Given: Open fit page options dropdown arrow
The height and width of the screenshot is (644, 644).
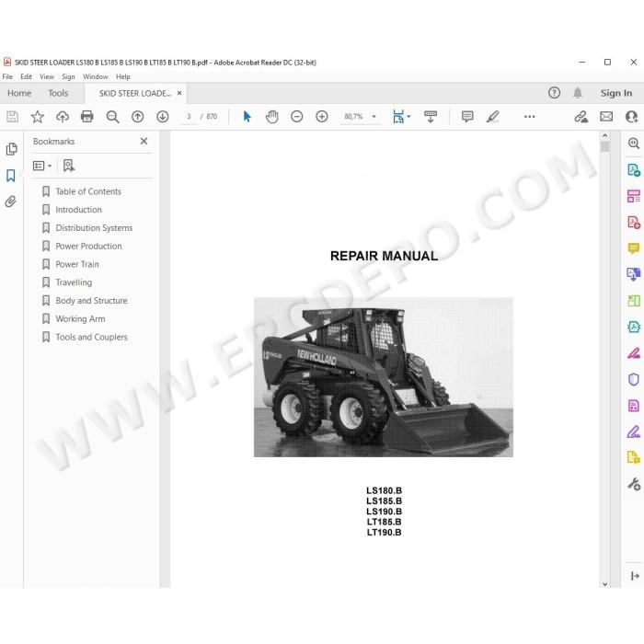Looking at the screenshot, I should coord(408,117).
